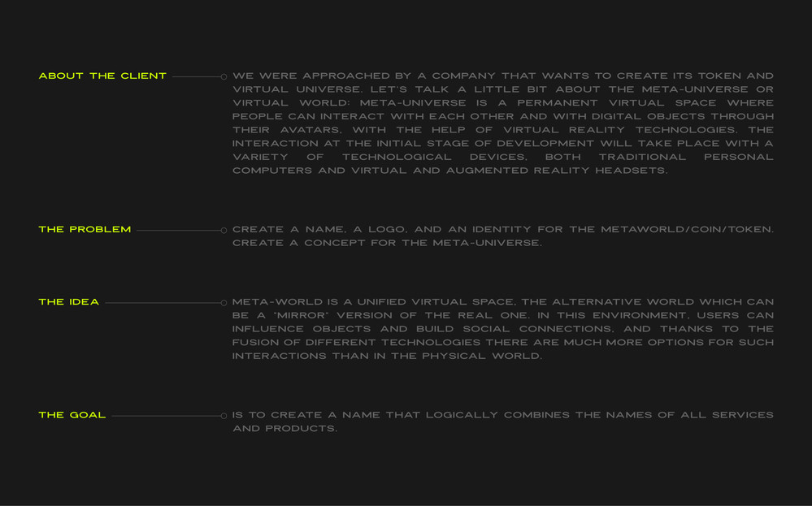Select the "The Problem" heading
Image resolution: width=812 pixels, height=506 pixels.
click(x=85, y=230)
